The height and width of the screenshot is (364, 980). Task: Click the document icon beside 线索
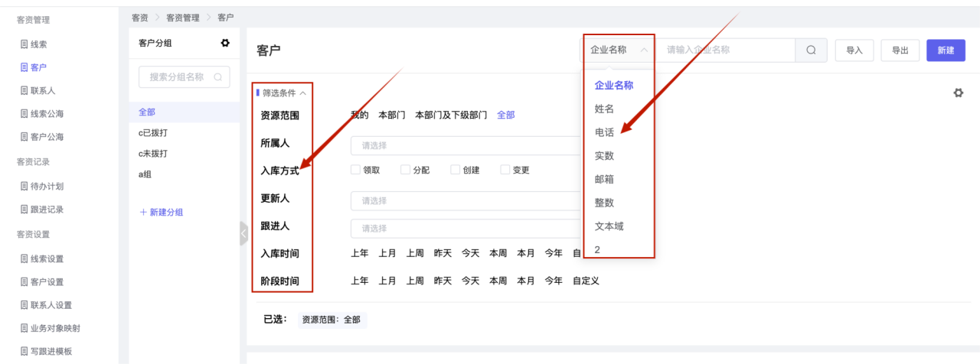coord(24,44)
